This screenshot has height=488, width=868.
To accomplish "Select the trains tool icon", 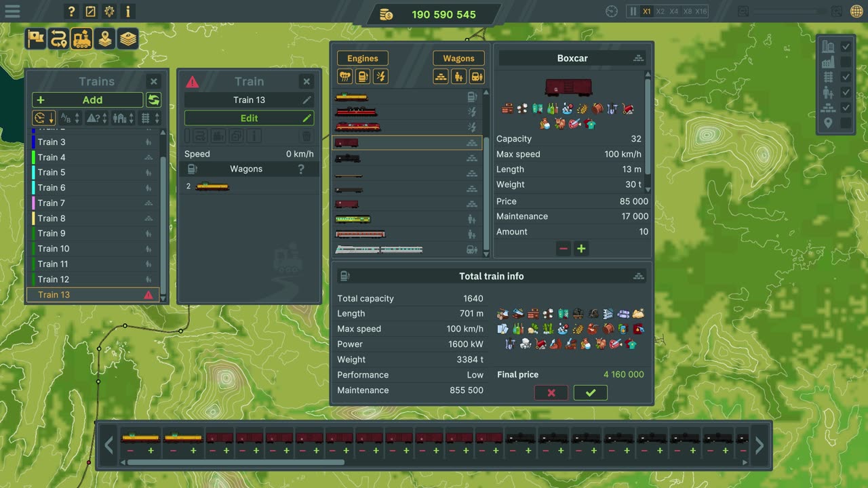I will (82, 39).
